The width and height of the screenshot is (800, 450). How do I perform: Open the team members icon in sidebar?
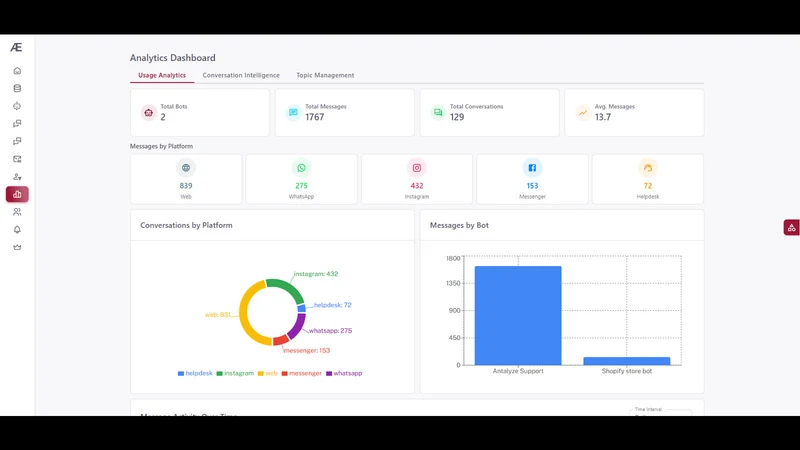point(17,212)
